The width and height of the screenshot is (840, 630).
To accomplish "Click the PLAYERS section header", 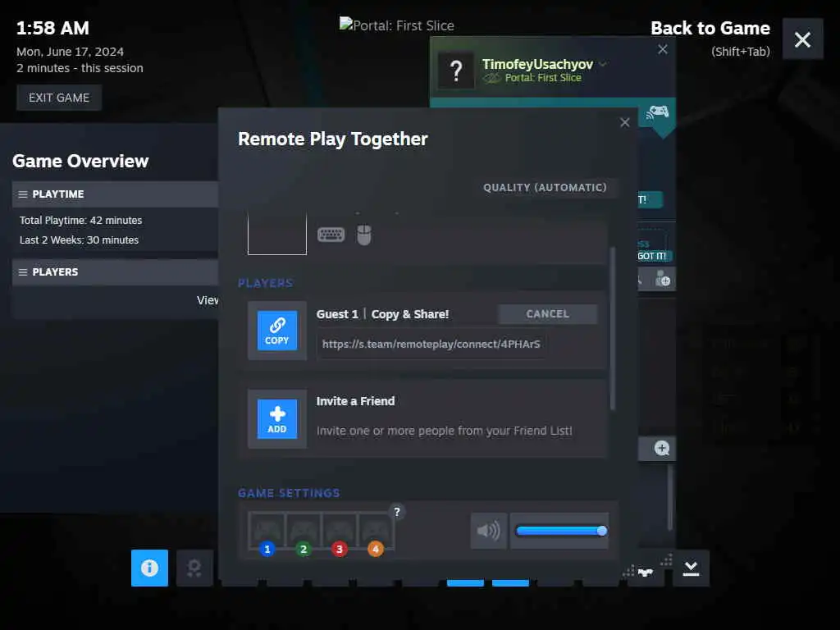I will point(115,272).
